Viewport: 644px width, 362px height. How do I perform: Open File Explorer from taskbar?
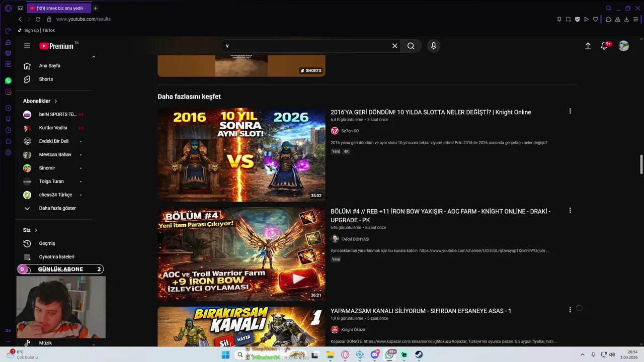(x=331, y=355)
